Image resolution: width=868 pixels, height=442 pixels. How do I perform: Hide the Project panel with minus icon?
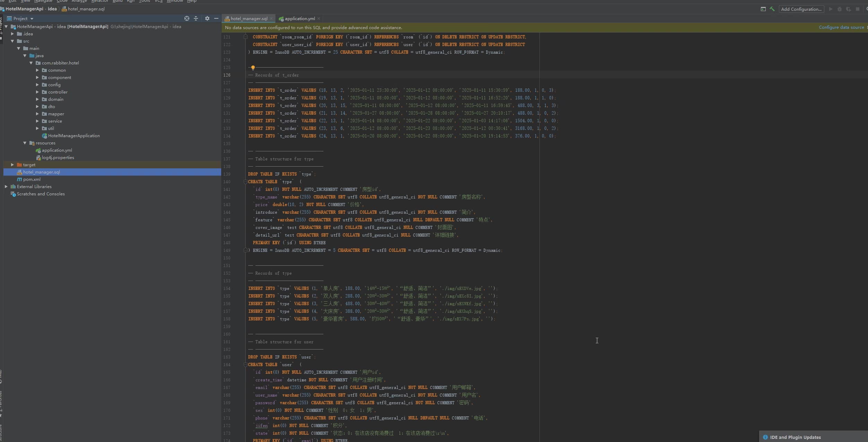pyautogui.click(x=216, y=18)
